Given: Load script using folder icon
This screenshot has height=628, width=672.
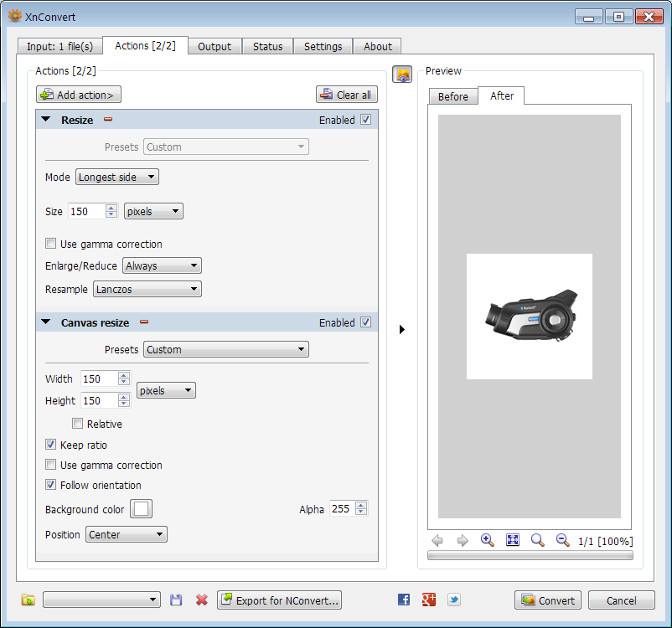Looking at the screenshot, I should click(28, 600).
